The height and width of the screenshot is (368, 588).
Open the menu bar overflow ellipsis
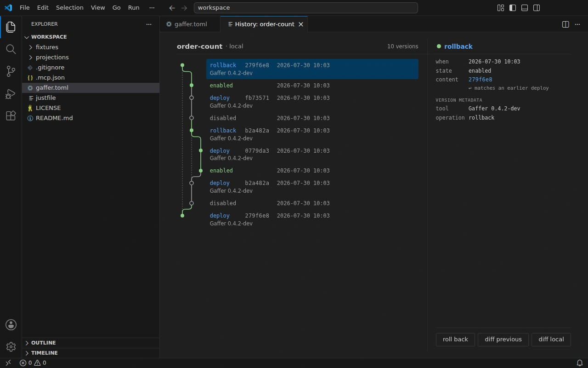(x=152, y=8)
